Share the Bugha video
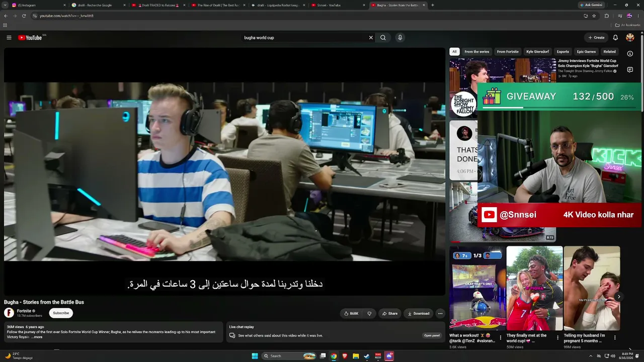Image resolution: width=644 pixels, height=362 pixels. pyautogui.click(x=390, y=313)
